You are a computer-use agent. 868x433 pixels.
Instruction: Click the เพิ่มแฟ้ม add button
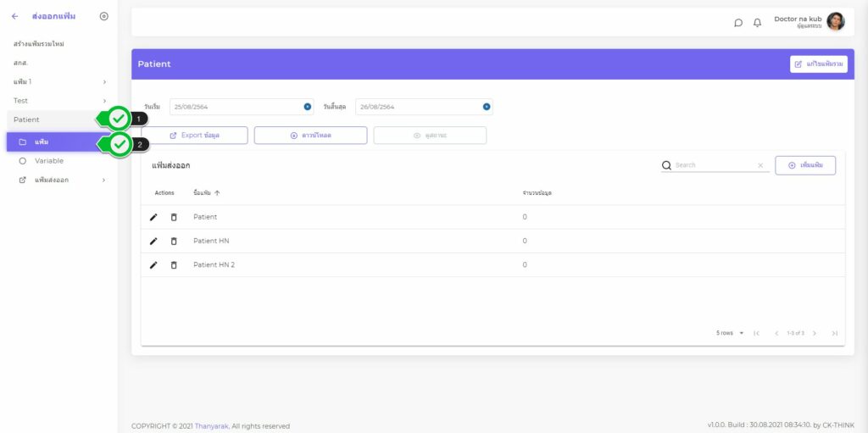pos(804,165)
